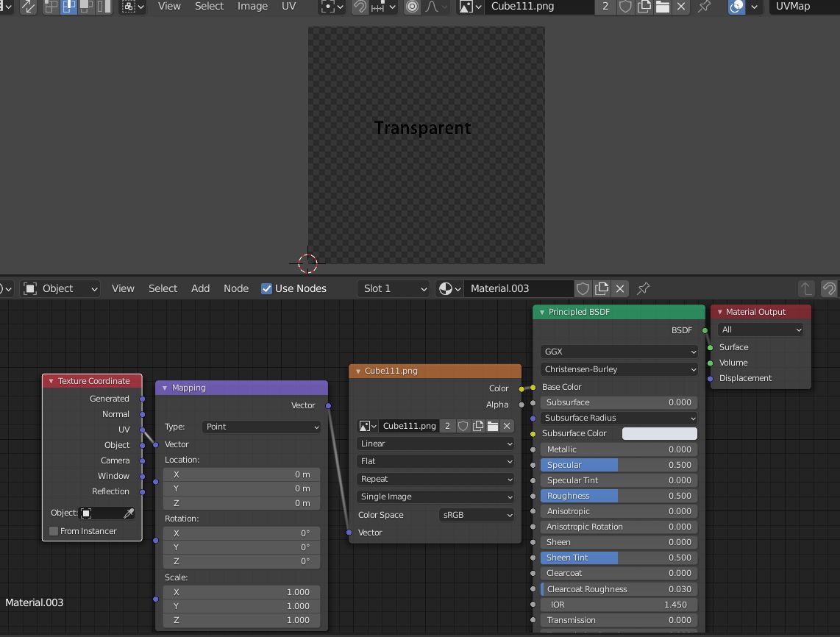Collapse the Cube111.png image texture node
Viewport: 840px width, 637px height.
[358, 371]
